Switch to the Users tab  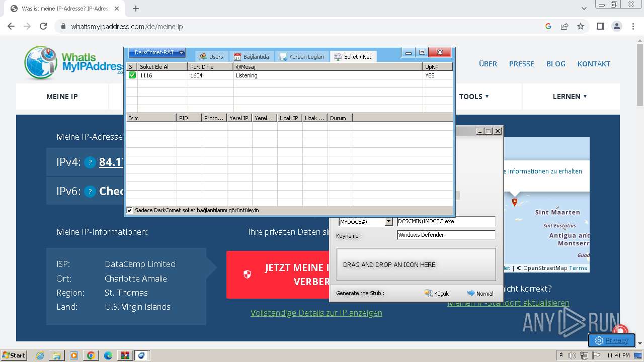211,57
